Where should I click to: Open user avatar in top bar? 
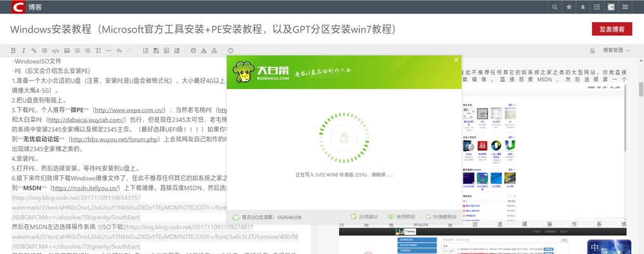tap(611, 7)
